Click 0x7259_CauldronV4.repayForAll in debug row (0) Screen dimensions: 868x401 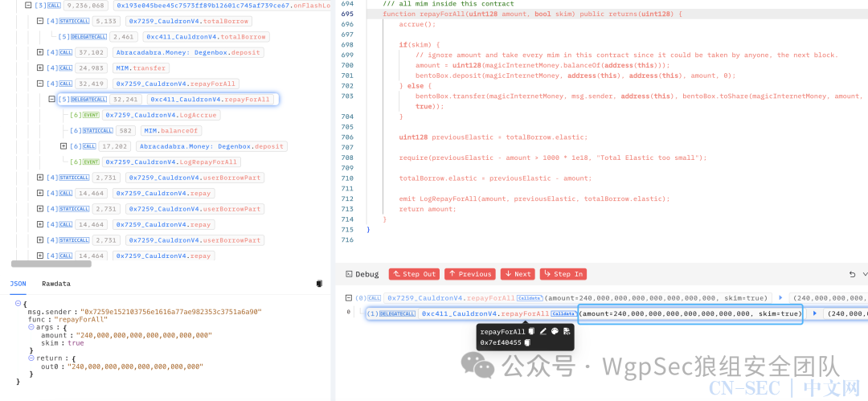(x=449, y=298)
